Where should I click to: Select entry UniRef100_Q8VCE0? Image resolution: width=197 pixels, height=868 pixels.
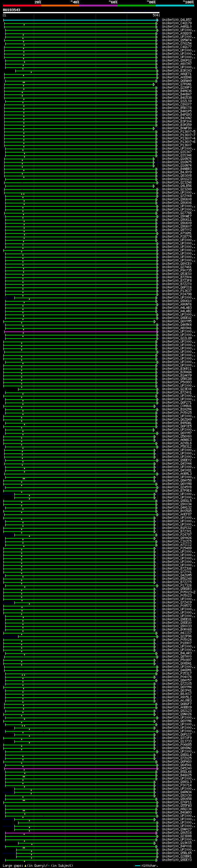pos(177,264)
